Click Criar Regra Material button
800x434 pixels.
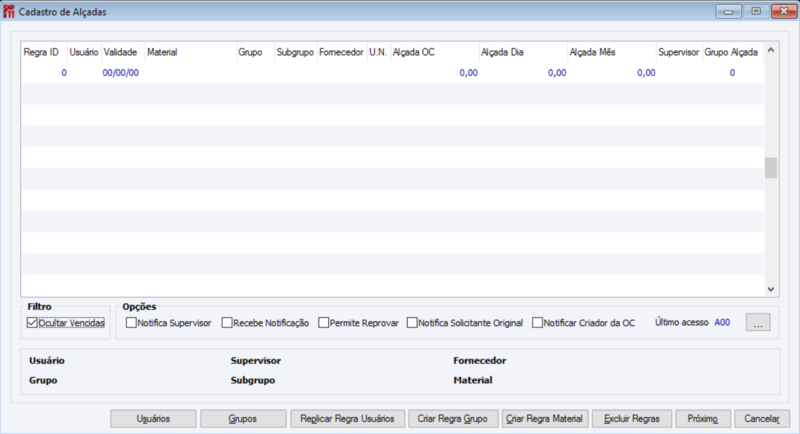click(545, 419)
